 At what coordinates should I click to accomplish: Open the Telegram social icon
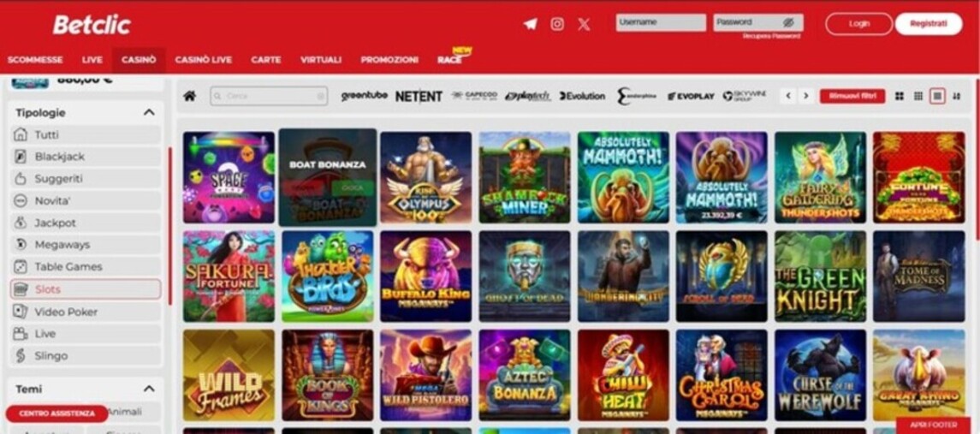[530, 24]
